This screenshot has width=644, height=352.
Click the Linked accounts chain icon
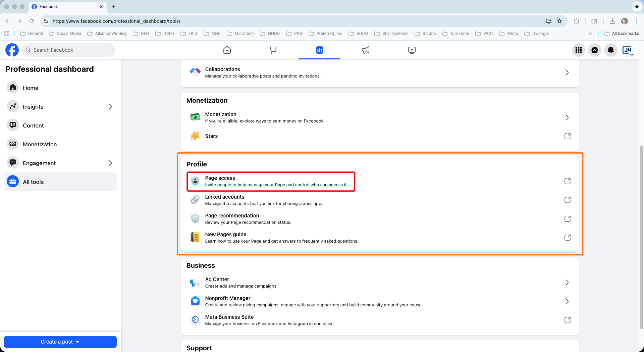tap(195, 200)
